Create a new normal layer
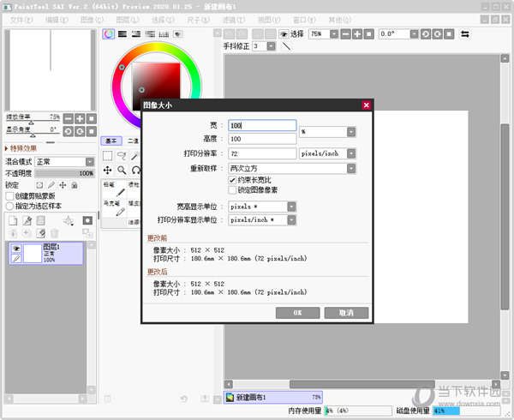This screenshot has width=514, height=420. [x=13, y=220]
